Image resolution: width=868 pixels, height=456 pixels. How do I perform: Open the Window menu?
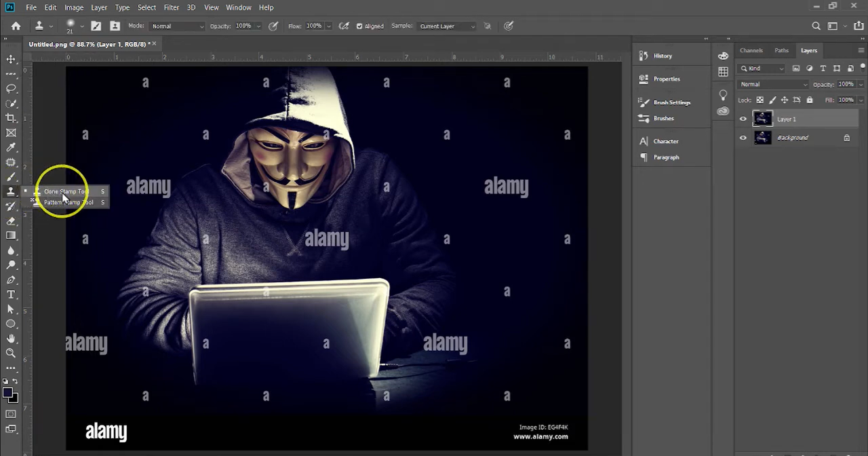[239, 7]
